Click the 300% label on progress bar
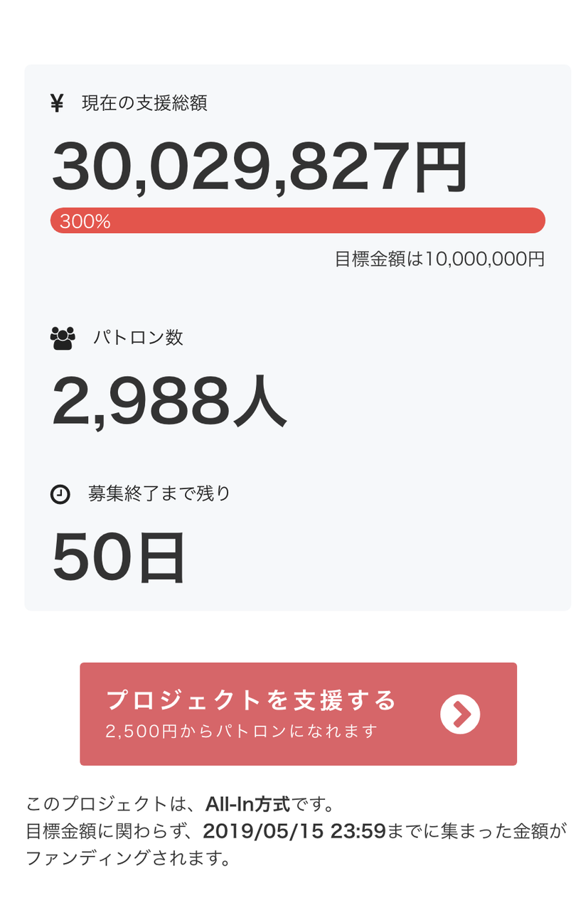 click(85, 221)
